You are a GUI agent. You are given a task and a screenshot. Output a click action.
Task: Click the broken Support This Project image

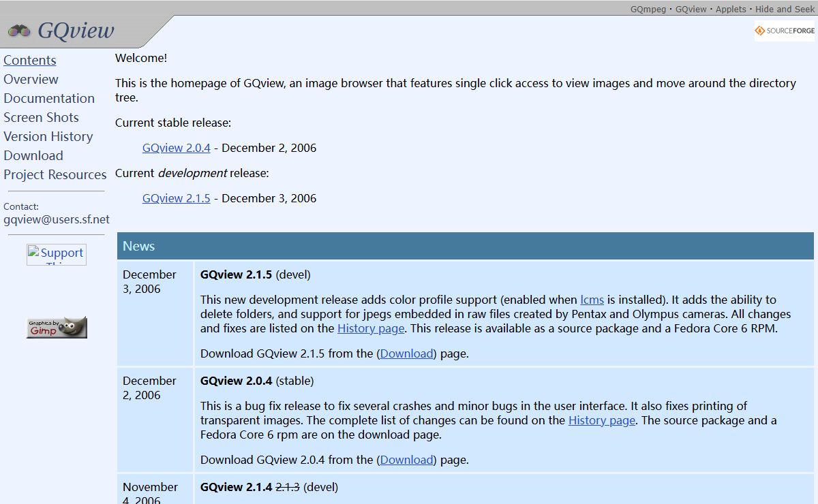tap(57, 255)
